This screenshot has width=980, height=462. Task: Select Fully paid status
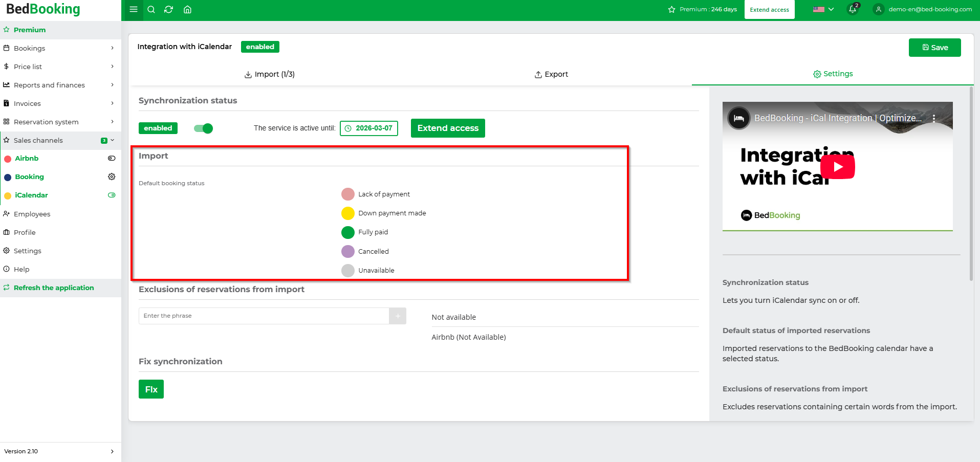(348, 232)
